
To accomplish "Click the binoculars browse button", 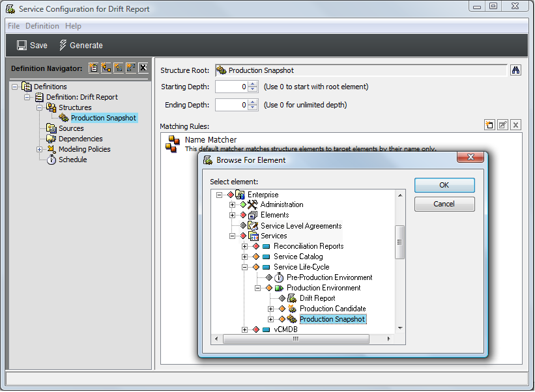I will [x=515, y=70].
